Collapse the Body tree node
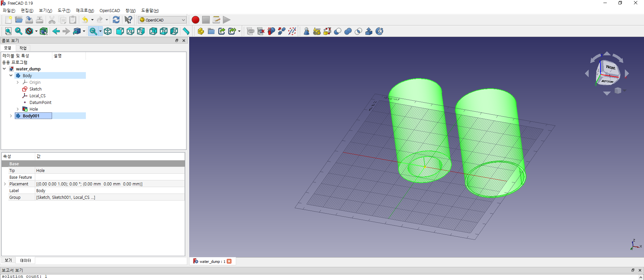 pos(11,75)
